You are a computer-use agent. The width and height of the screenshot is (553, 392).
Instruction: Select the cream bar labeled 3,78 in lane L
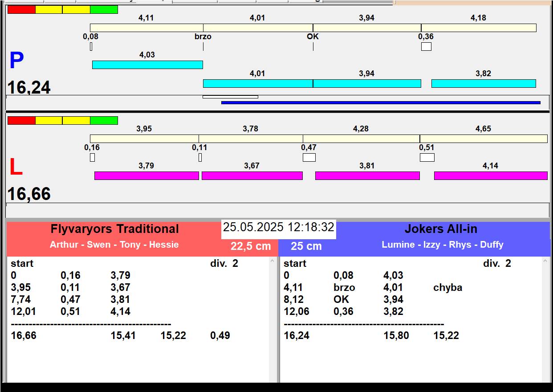[x=251, y=139]
